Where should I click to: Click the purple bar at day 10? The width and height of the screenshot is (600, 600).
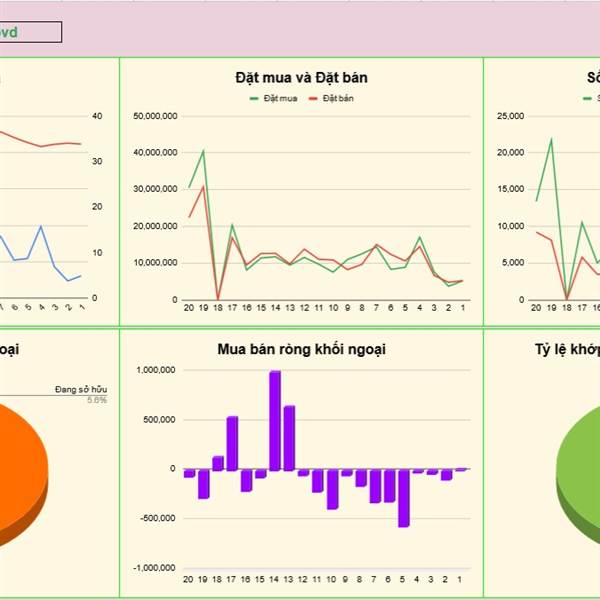(333, 489)
